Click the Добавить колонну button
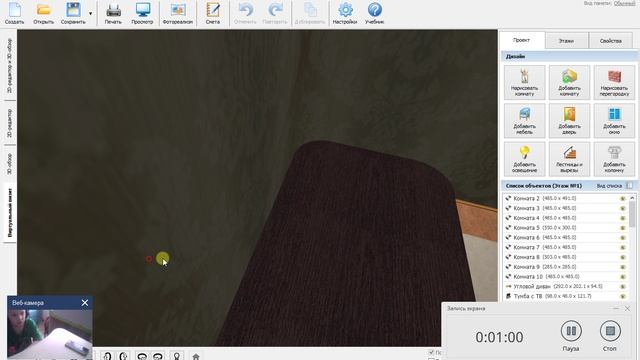 (614, 159)
